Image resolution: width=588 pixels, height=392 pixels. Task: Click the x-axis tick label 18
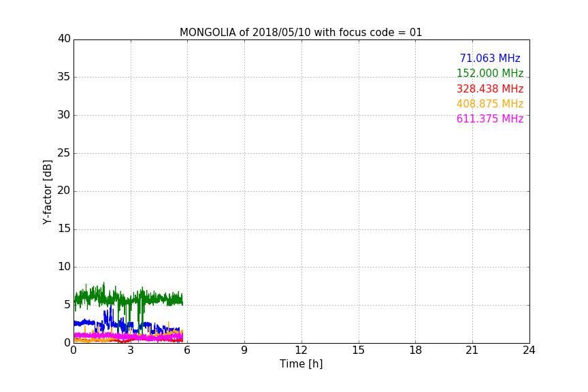pyautogui.click(x=416, y=350)
